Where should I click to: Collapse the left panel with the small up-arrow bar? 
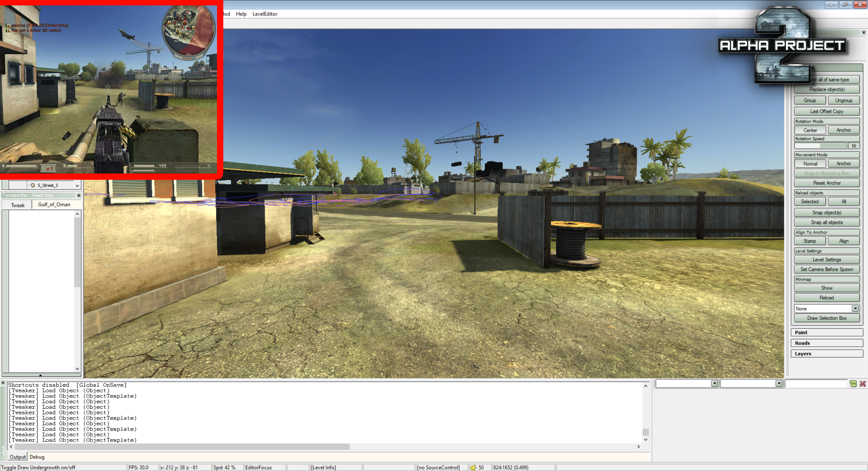pyautogui.click(x=41, y=375)
